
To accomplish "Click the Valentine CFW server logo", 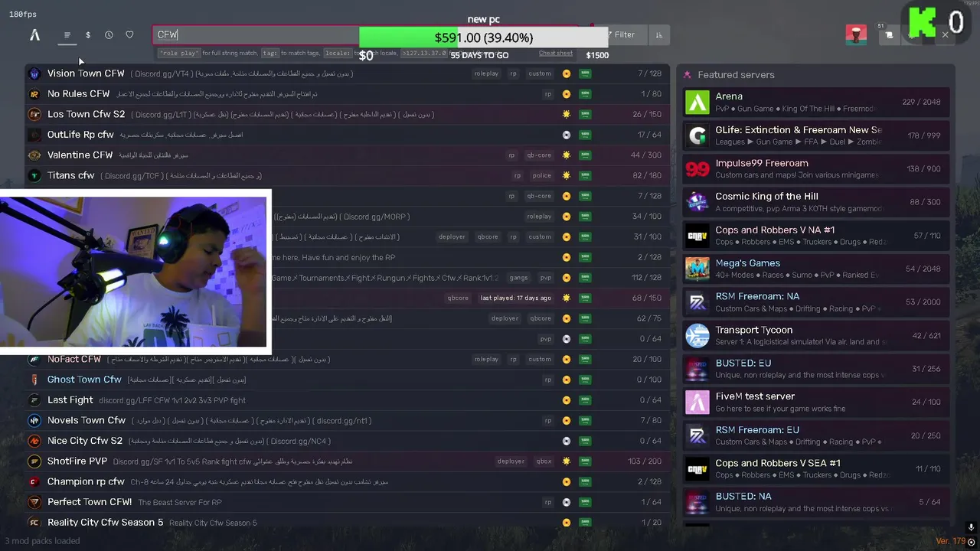I will coord(34,155).
